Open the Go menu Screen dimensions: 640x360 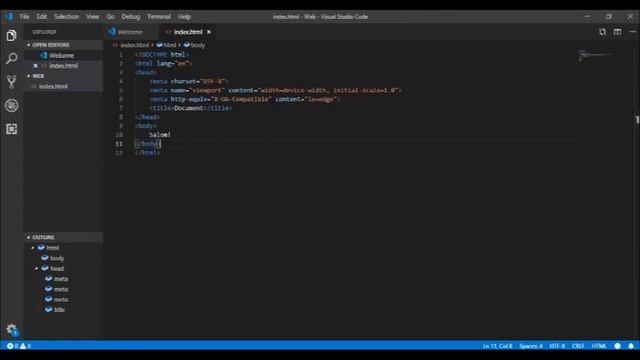pyautogui.click(x=110, y=17)
